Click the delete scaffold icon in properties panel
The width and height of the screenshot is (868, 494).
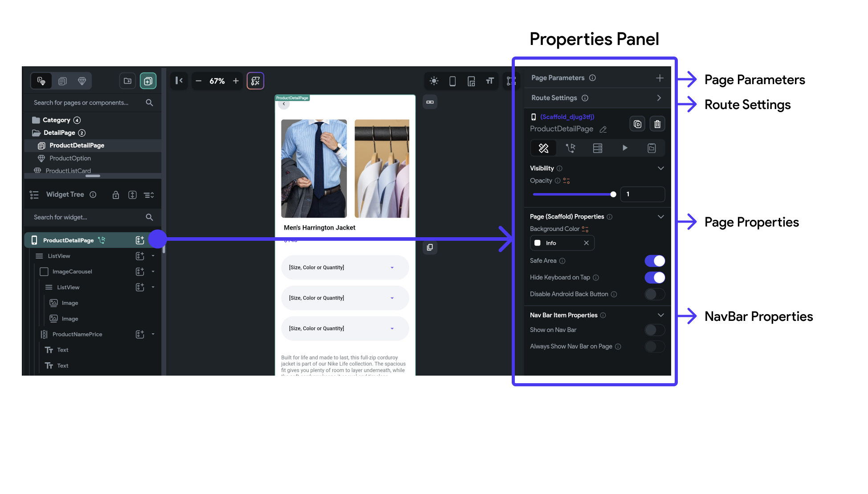[657, 124]
